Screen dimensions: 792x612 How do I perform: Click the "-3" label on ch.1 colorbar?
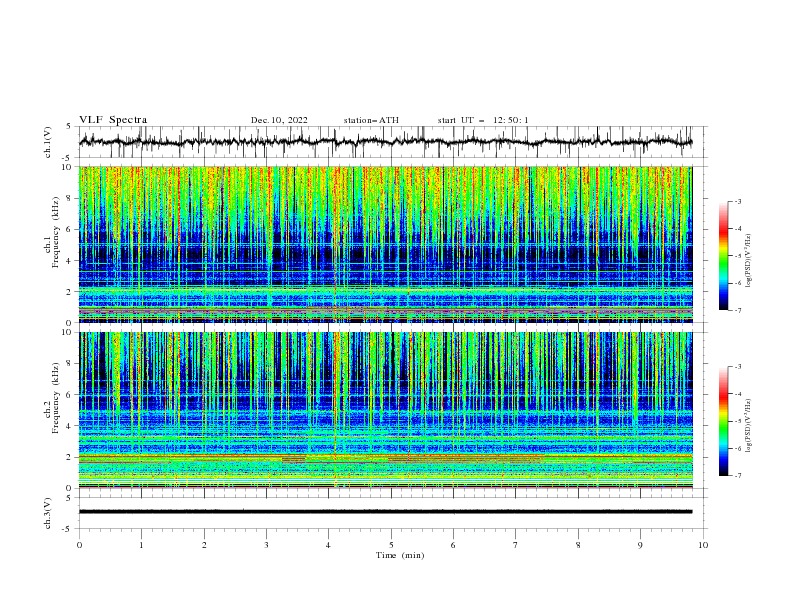[x=737, y=202]
